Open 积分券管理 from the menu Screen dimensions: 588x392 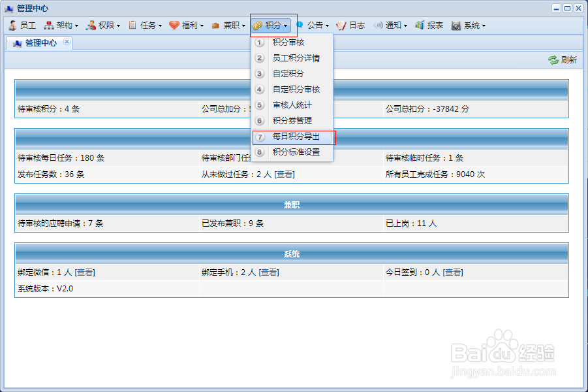pyautogui.click(x=292, y=120)
